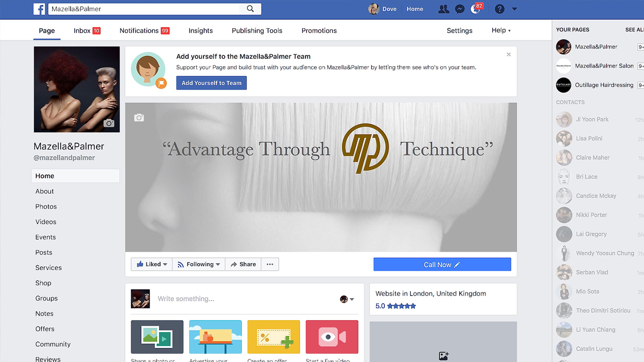644x362 pixels.
Task: Click the page avatar beside Write something
Action: [140, 299]
